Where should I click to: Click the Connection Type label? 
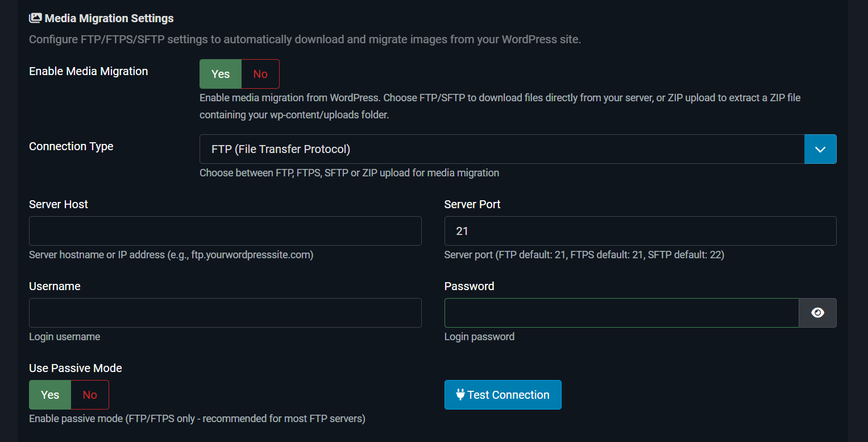coord(71,146)
